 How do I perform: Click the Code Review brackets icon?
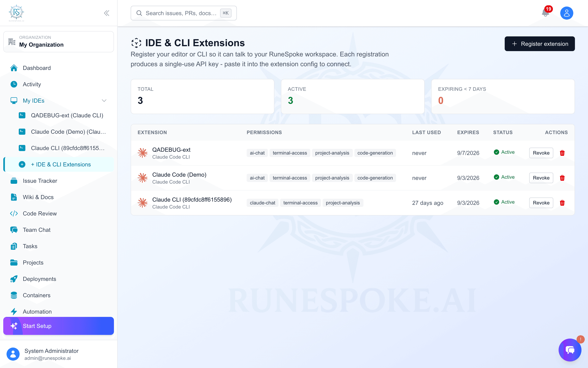(14, 213)
